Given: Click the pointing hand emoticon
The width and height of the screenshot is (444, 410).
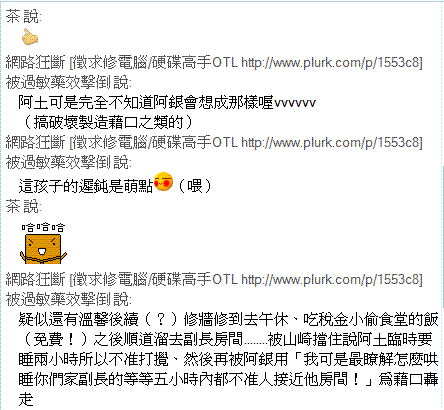Looking at the screenshot, I should click(x=30, y=37).
